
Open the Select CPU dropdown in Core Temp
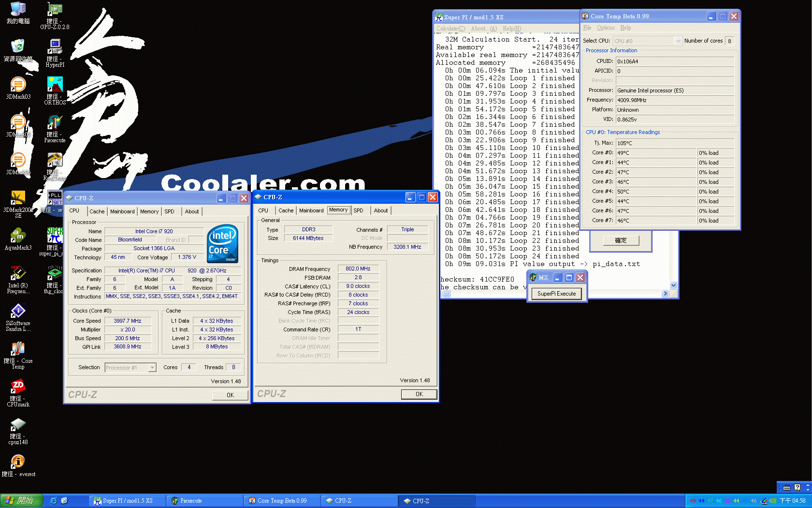678,41
